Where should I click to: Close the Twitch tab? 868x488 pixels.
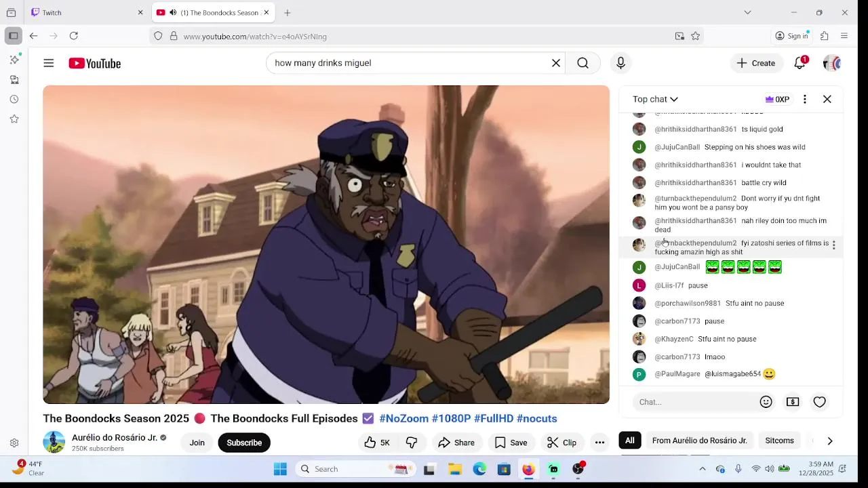click(x=140, y=12)
